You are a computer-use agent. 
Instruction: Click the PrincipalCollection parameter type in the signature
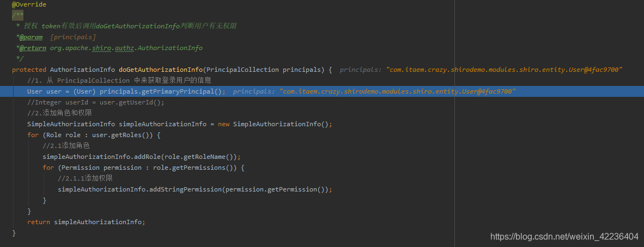tap(243, 70)
